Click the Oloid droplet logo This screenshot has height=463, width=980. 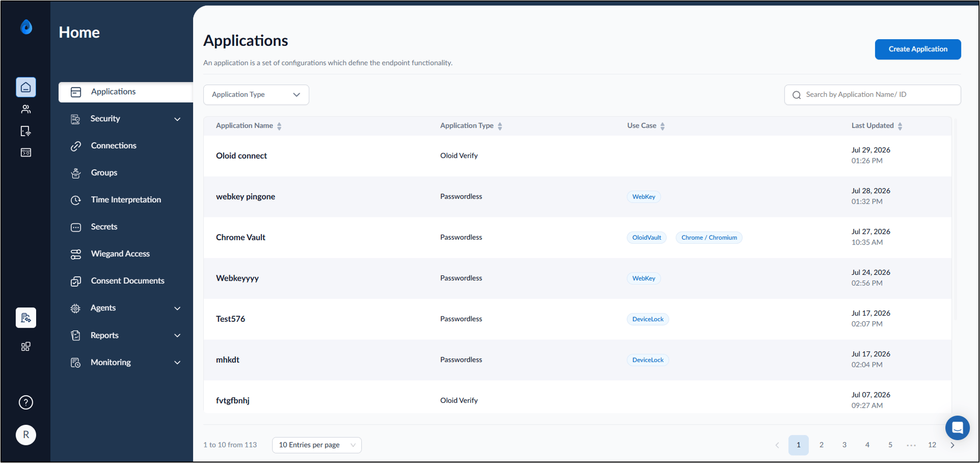[26, 27]
